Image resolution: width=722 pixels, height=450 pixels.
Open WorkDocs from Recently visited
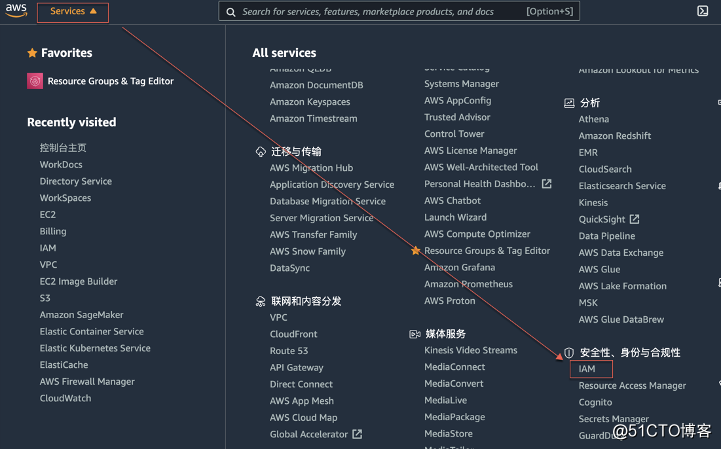click(x=61, y=164)
